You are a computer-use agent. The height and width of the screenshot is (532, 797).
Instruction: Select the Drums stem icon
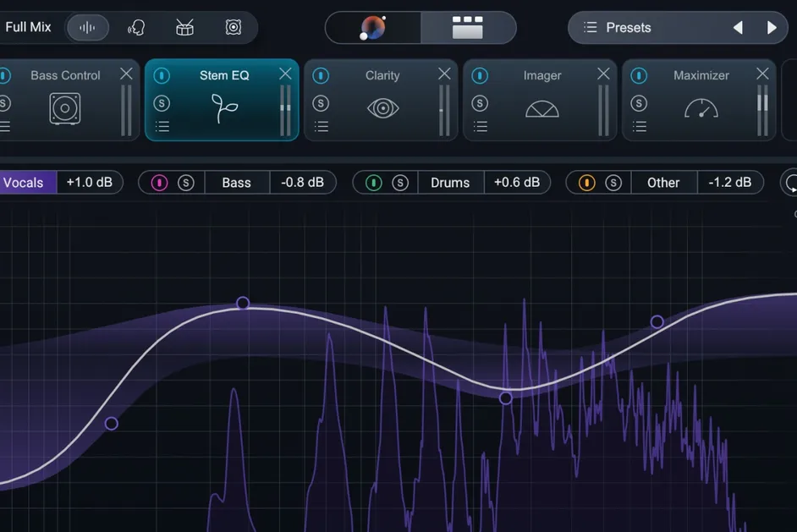184,27
